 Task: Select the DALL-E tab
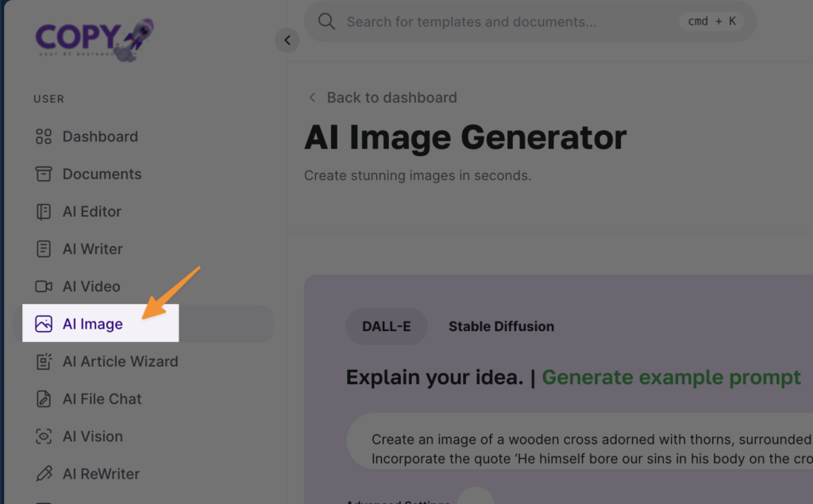(x=387, y=326)
